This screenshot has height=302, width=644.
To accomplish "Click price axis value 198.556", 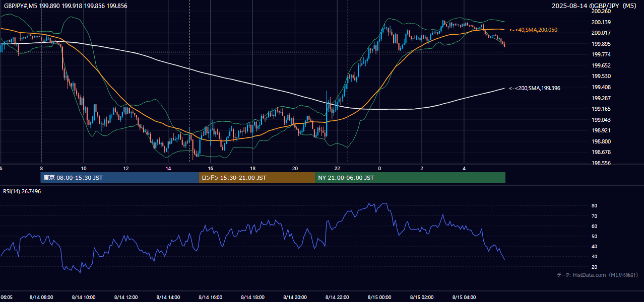I will pos(601,163).
